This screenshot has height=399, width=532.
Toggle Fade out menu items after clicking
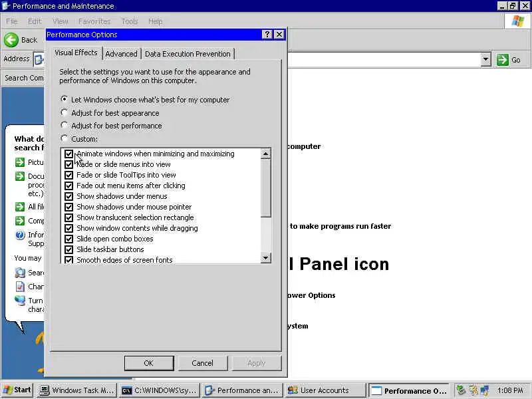[69, 186]
